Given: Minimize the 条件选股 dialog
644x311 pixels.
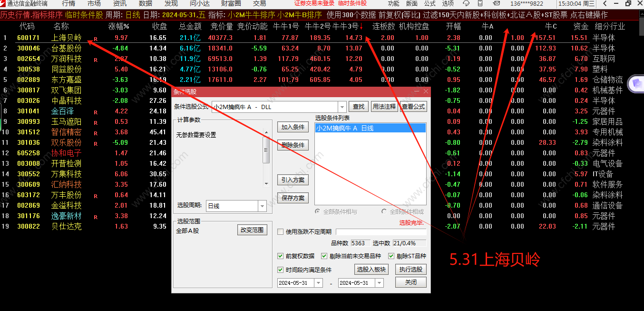Looking at the screenshot, I should click(417, 91).
